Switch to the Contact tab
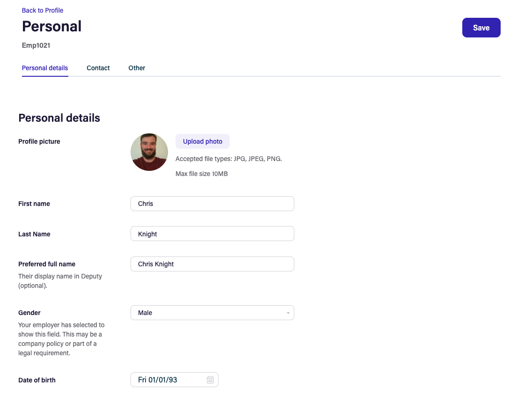The image size is (532, 403). [98, 68]
